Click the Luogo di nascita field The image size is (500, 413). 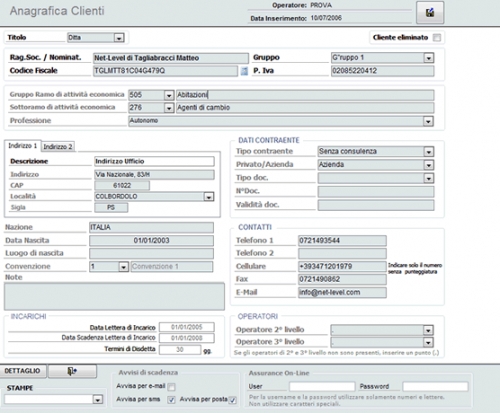(151, 253)
